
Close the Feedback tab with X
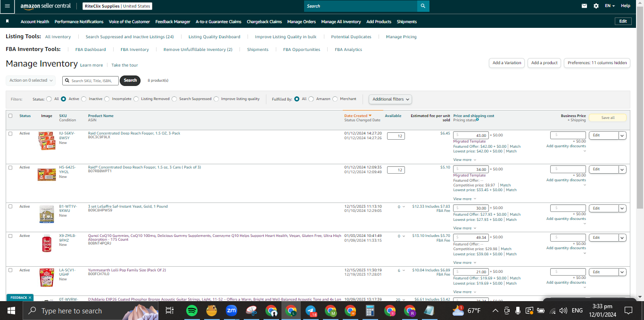pos(30,298)
